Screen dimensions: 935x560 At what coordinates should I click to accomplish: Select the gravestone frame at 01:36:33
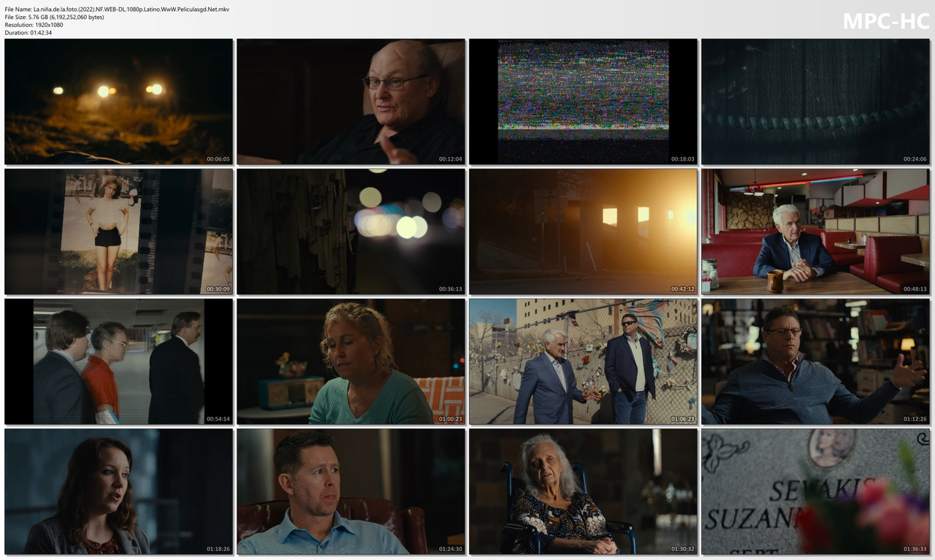point(815,491)
